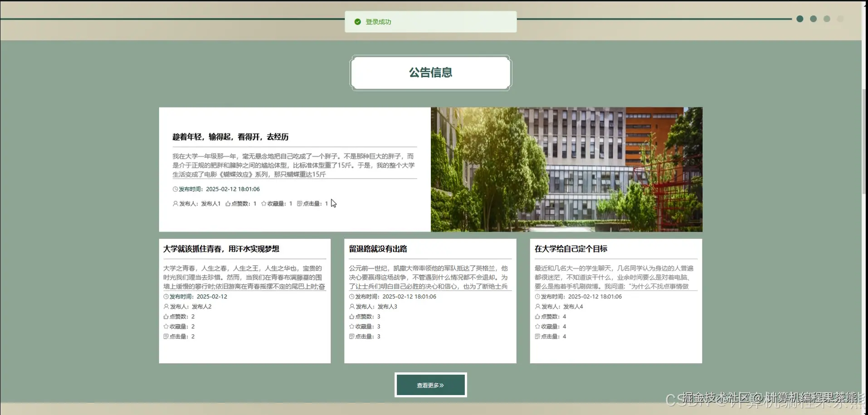Open announcement 留退路就没有出路
The height and width of the screenshot is (415, 868).
coord(378,249)
